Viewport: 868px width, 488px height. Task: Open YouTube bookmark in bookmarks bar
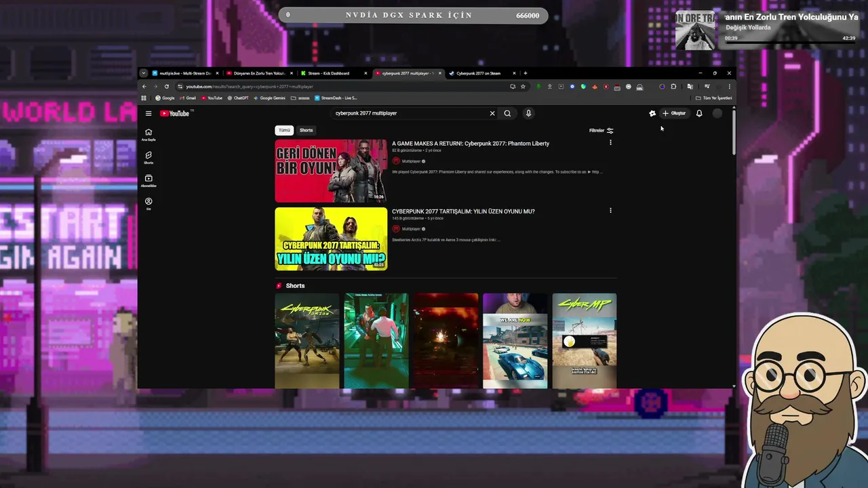[212, 98]
